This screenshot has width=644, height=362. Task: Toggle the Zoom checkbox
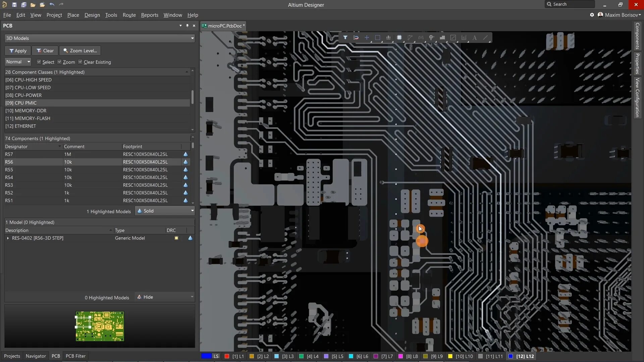[59, 62]
